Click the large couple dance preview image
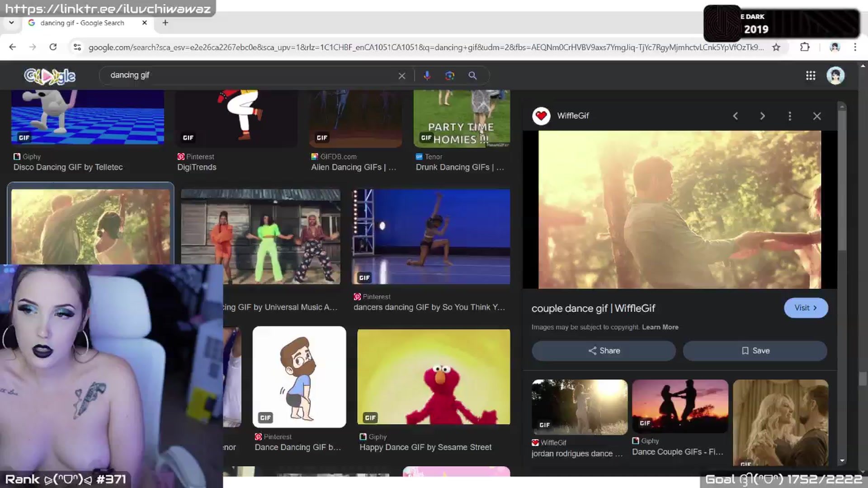This screenshot has height=488, width=868. tap(679, 210)
